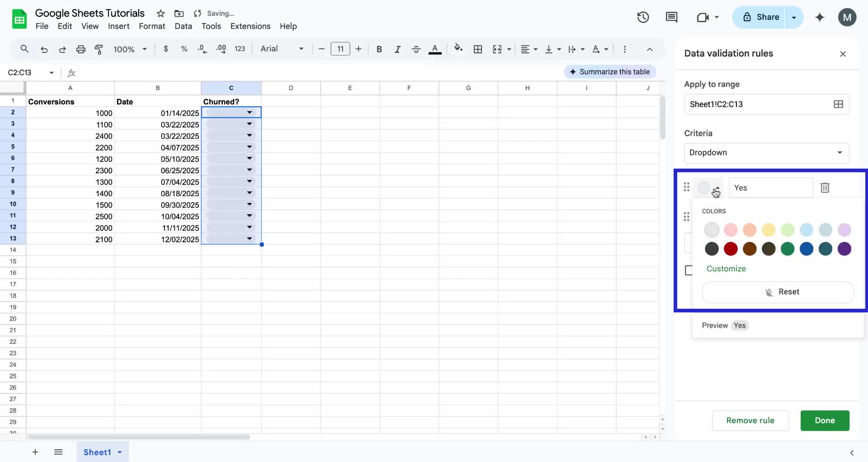Format selection as currency
The height and width of the screenshot is (462, 868).
tap(165, 49)
